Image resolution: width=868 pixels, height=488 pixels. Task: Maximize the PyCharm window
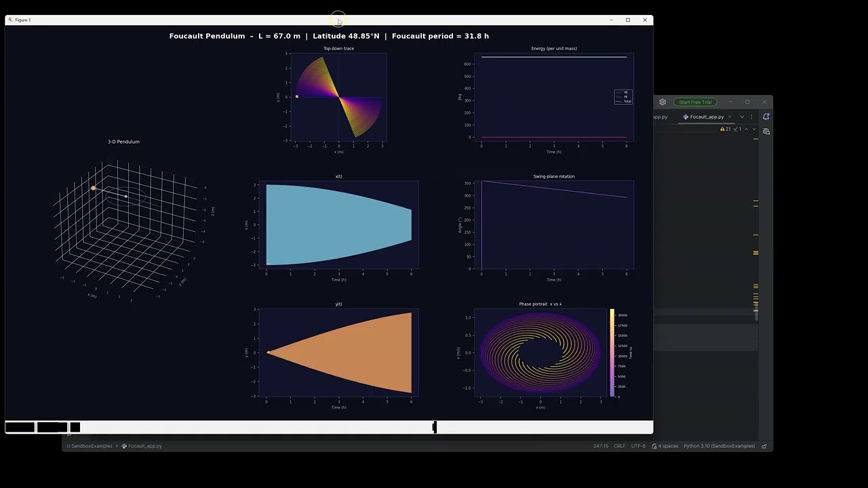747,102
